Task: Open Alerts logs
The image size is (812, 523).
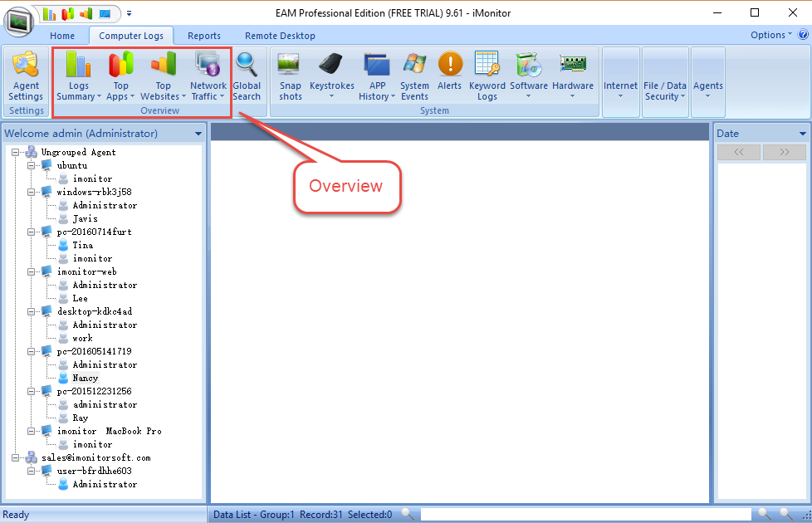Action: click(449, 72)
